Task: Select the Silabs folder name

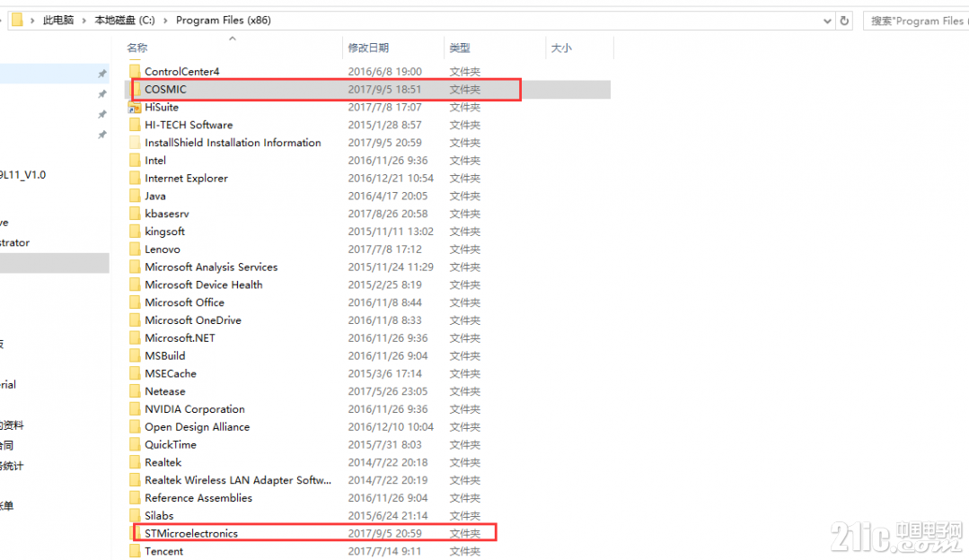Action: pos(159,515)
